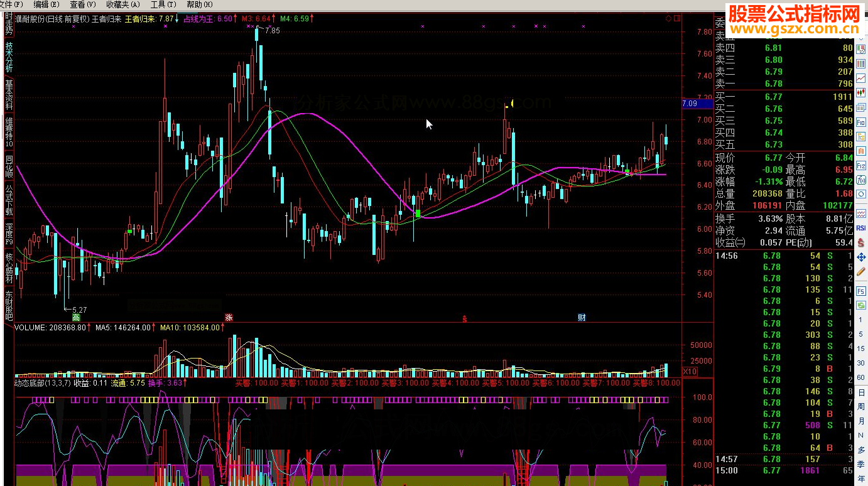The image size is (868, 486).
Task: Click the blue 财 marker on chart
Action: (582, 318)
